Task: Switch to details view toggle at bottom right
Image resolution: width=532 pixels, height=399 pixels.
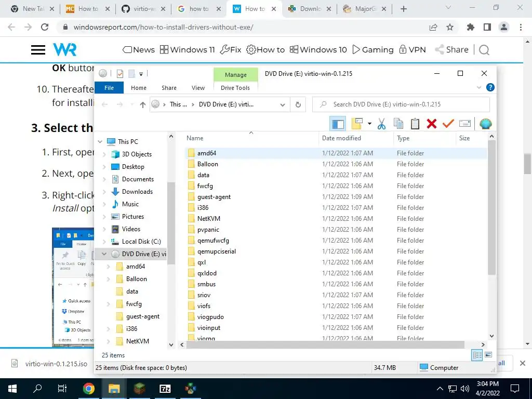Action: coord(477,355)
